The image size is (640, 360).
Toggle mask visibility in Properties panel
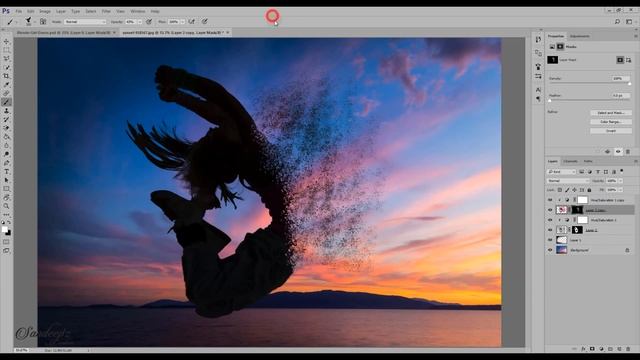618,152
